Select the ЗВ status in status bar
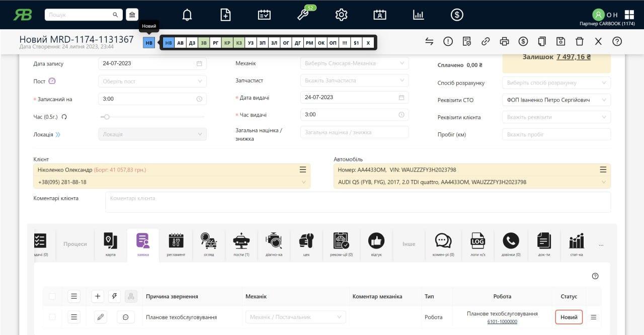 pyautogui.click(x=204, y=43)
